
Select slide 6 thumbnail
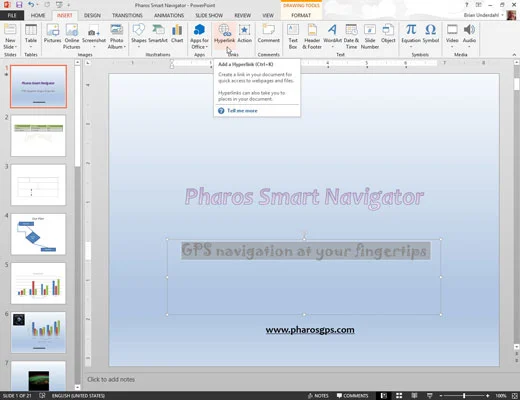(x=38, y=333)
